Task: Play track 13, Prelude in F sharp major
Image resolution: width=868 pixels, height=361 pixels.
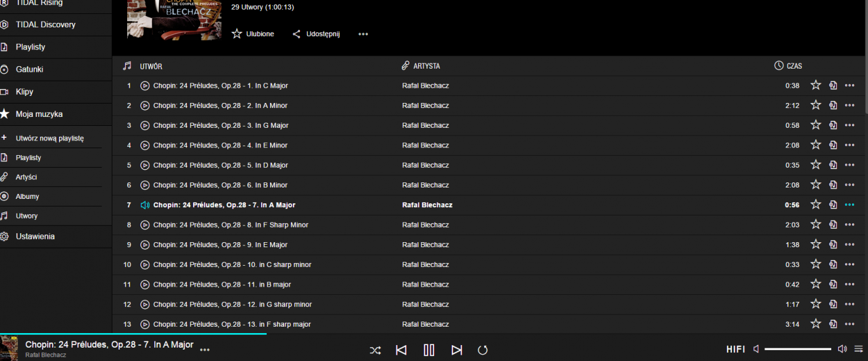Action: (x=145, y=324)
